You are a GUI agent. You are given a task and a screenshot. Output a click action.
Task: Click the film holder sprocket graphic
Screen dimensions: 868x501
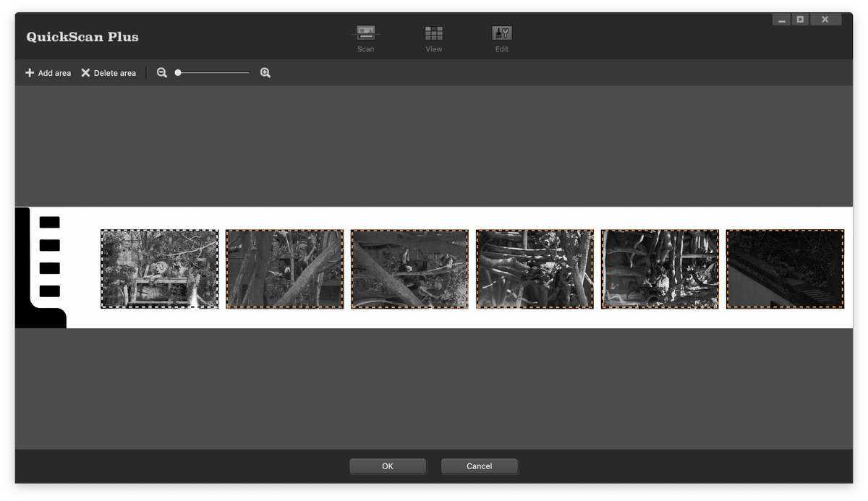click(41, 267)
